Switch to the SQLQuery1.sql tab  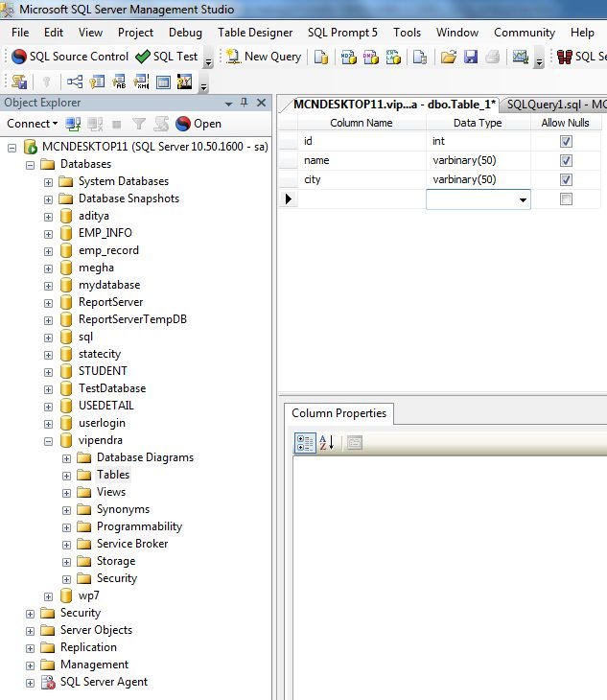[x=555, y=105]
